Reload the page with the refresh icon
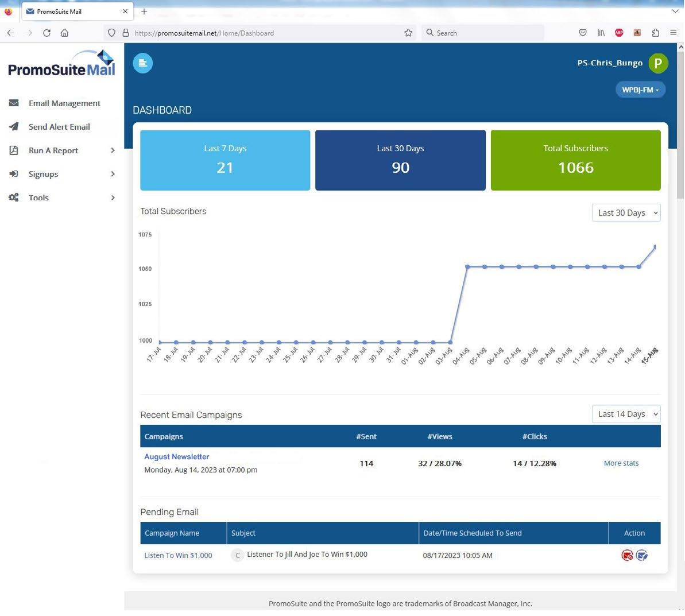The image size is (685, 616). click(x=47, y=33)
